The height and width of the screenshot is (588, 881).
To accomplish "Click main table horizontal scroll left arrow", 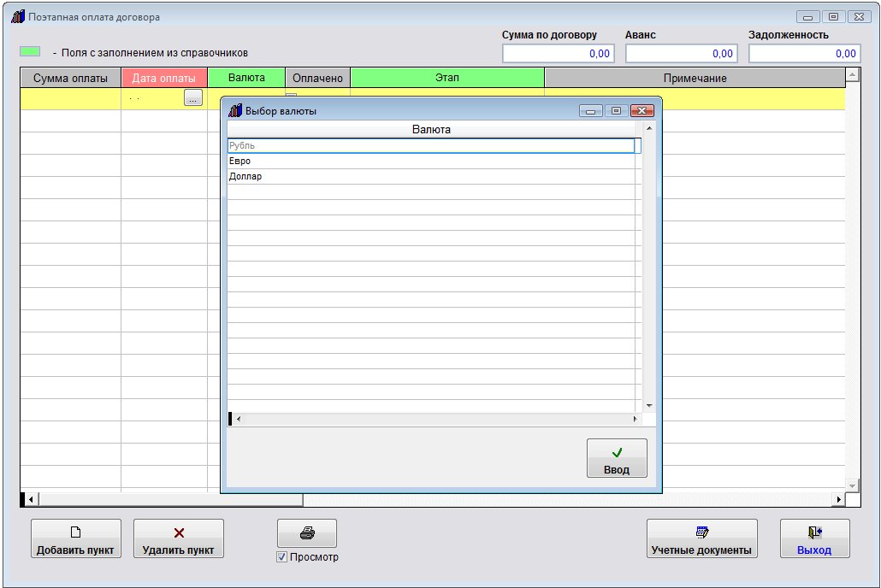I will [31, 499].
